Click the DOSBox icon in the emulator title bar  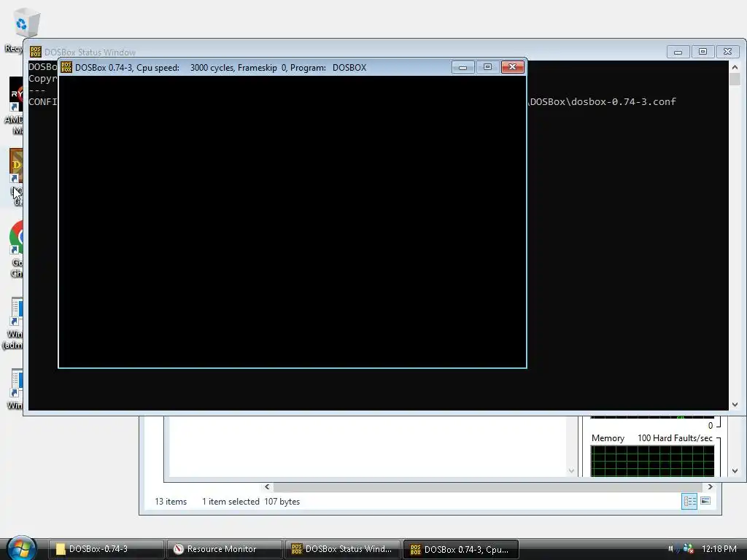click(x=66, y=67)
